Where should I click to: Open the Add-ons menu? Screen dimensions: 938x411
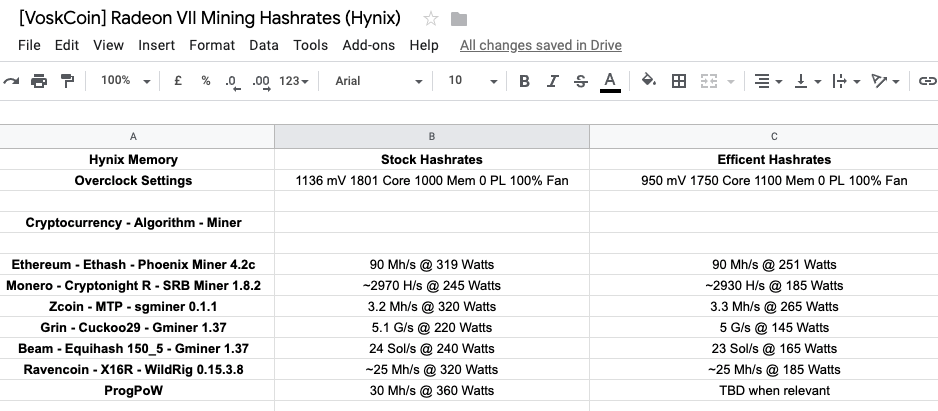click(x=368, y=45)
